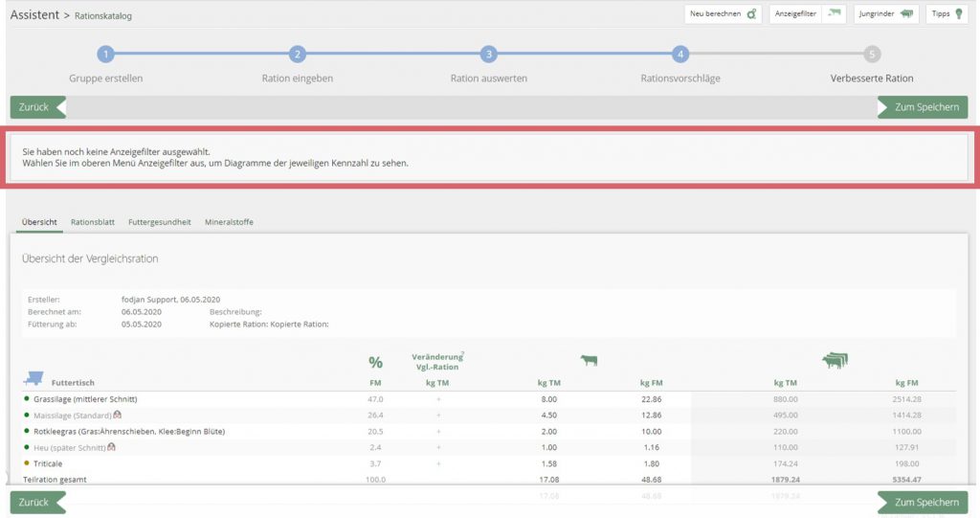Viewport: 980px width, 518px height.
Task: Switch to the Rationsblatt tab
Action: pos(93,222)
